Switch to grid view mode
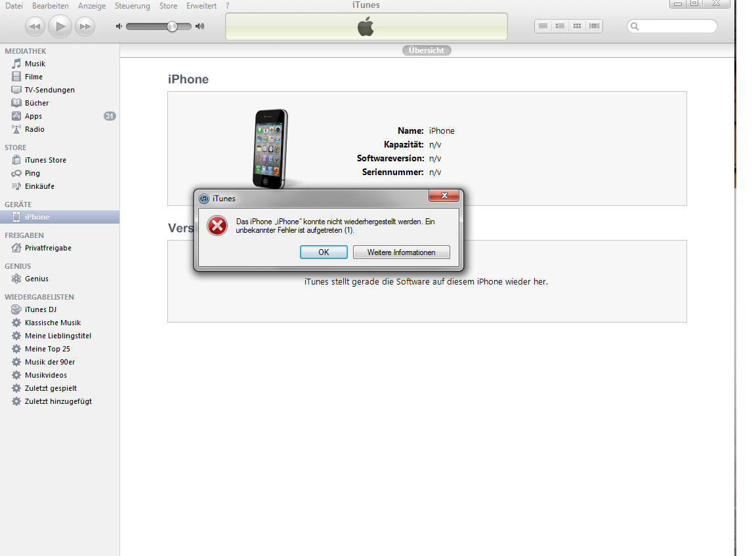 coord(577,26)
